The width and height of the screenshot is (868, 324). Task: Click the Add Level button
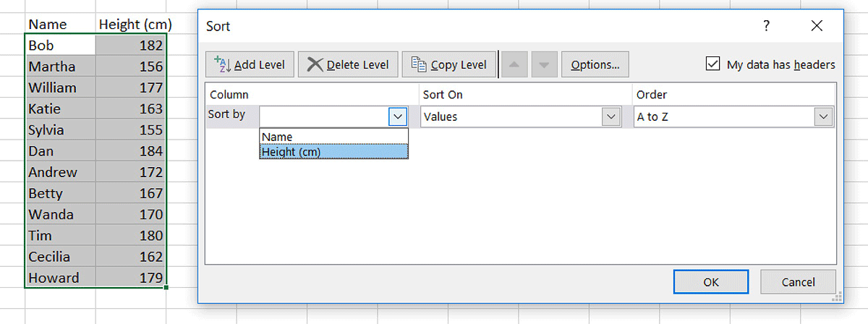tap(250, 64)
